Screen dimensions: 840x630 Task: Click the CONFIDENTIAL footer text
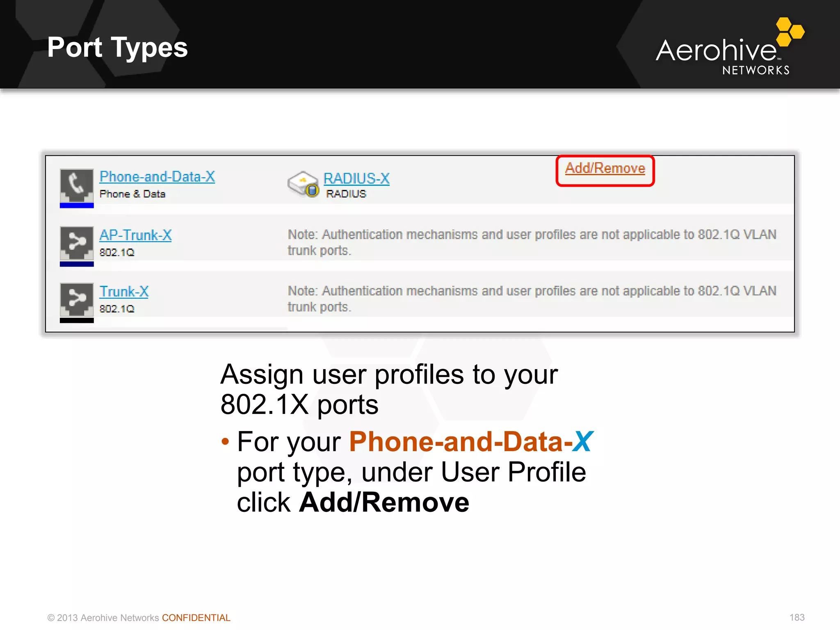point(196,618)
